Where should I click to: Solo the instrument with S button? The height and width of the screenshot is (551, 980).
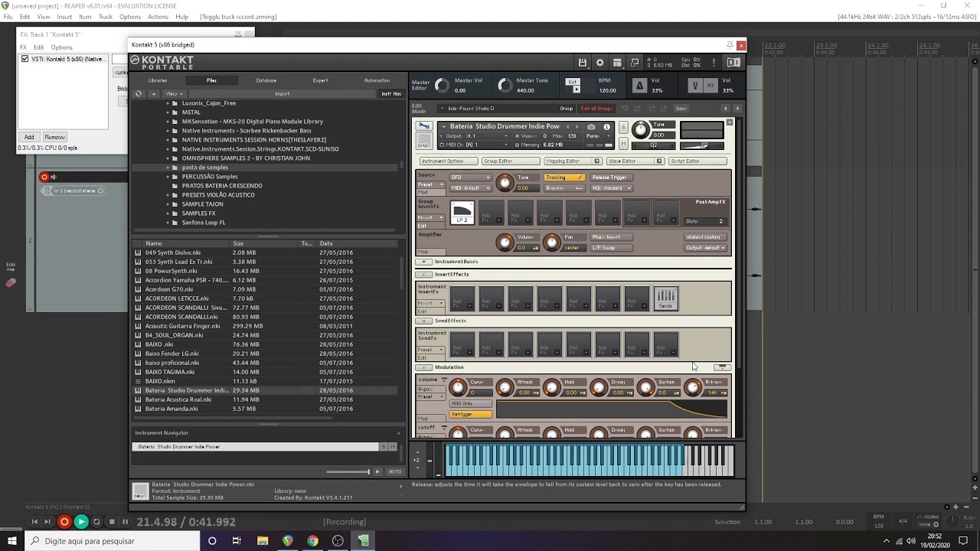[623, 126]
